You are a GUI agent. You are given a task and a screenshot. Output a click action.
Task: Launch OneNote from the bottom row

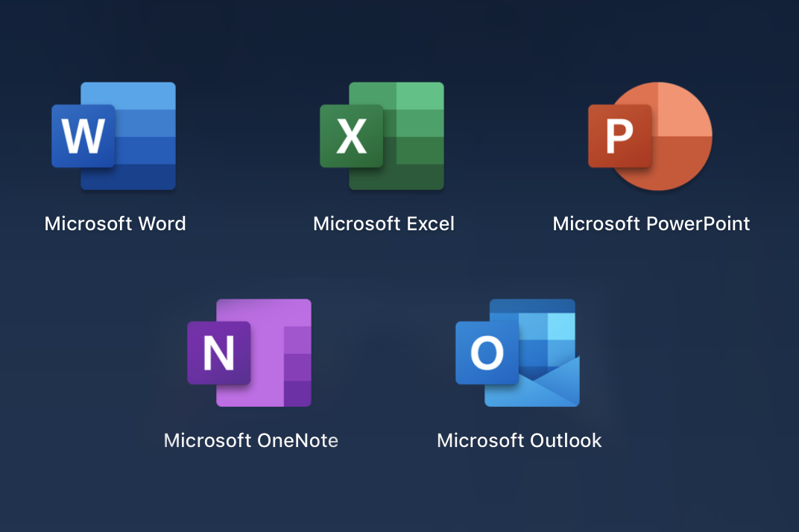pyautogui.click(x=249, y=352)
